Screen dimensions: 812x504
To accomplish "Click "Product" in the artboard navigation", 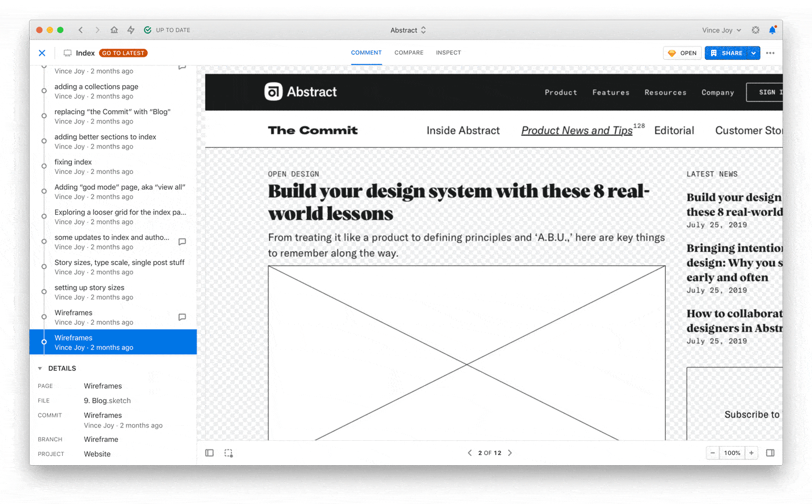I will (561, 92).
